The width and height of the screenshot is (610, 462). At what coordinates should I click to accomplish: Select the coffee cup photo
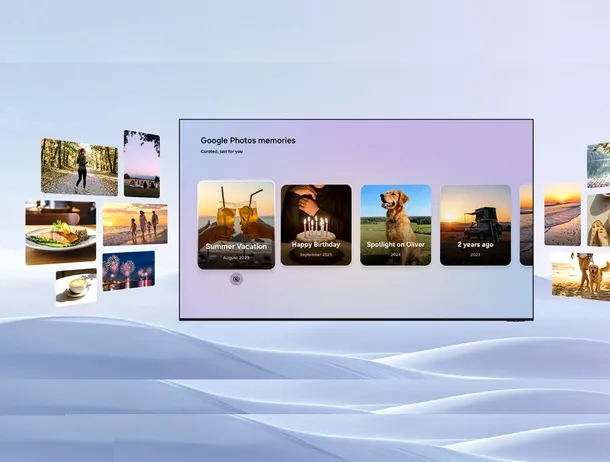pos(76,287)
